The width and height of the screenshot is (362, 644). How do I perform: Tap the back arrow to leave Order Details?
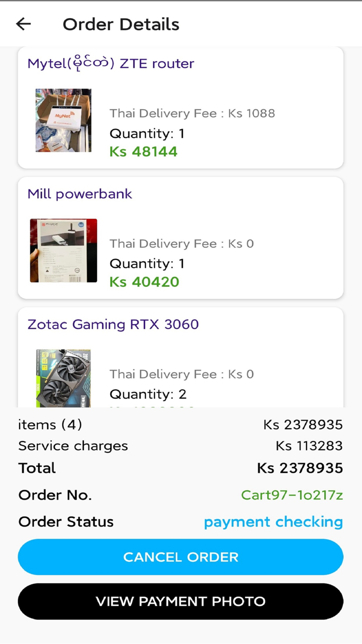pyautogui.click(x=23, y=24)
